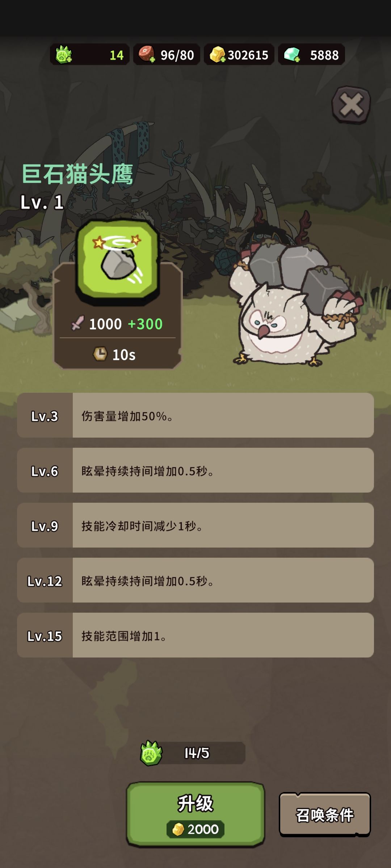
Task: Tap the green paw badge currency icon
Action: point(64,55)
